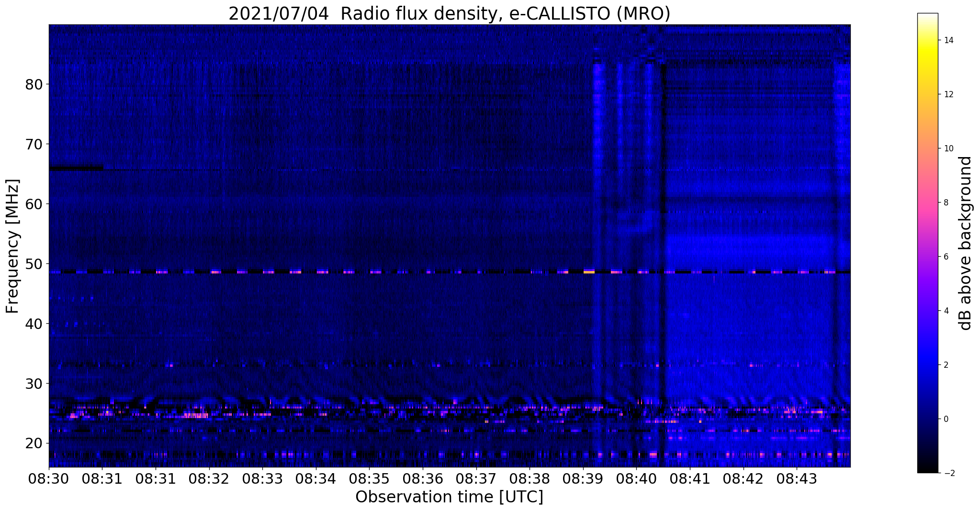
Task: Click the x-axis tick label 08:34
Action: coord(316,479)
